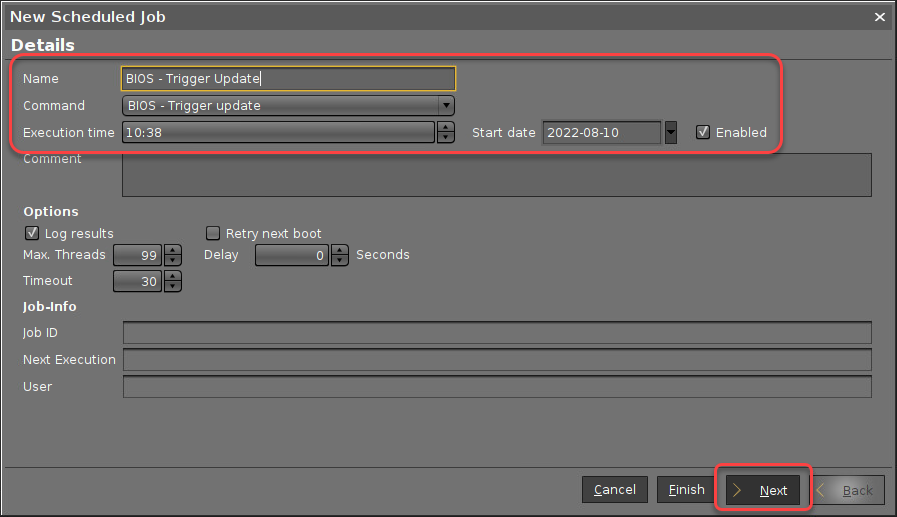This screenshot has width=897, height=517.
Task: Decrease the Timeout value
Action: pyautogui.click(x=172, y=287)
